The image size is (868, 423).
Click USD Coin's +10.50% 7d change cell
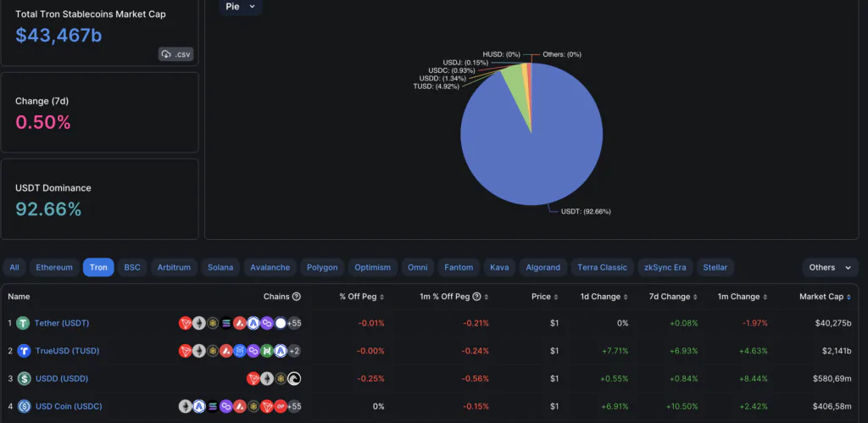click(682, 406)
